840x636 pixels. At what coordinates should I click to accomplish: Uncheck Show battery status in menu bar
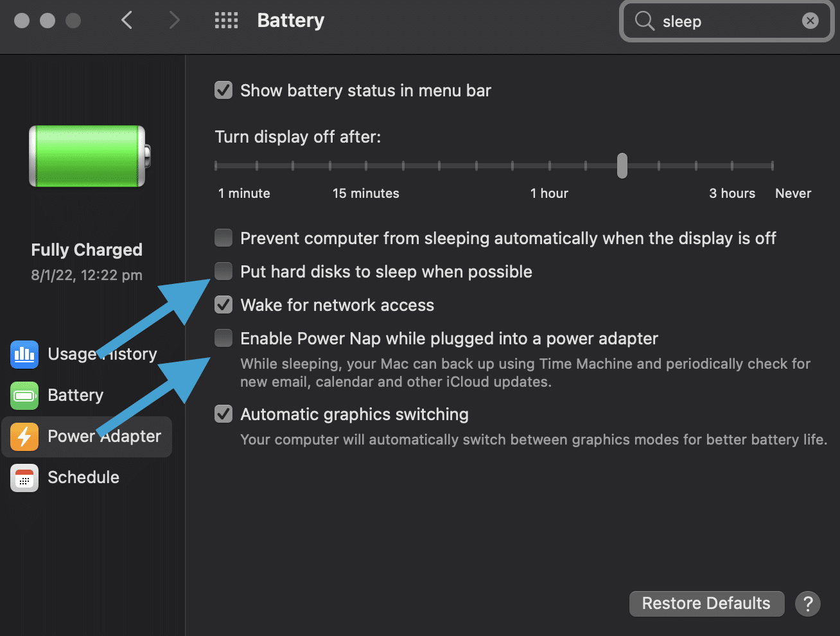click(x=223, y=90)
